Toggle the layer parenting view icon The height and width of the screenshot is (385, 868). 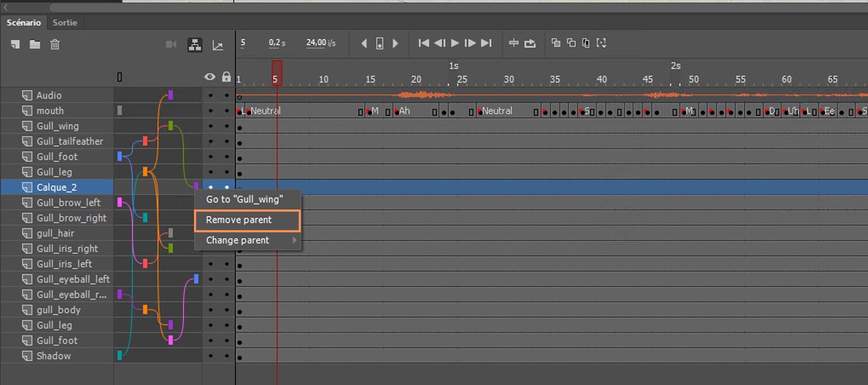(195, 45)
